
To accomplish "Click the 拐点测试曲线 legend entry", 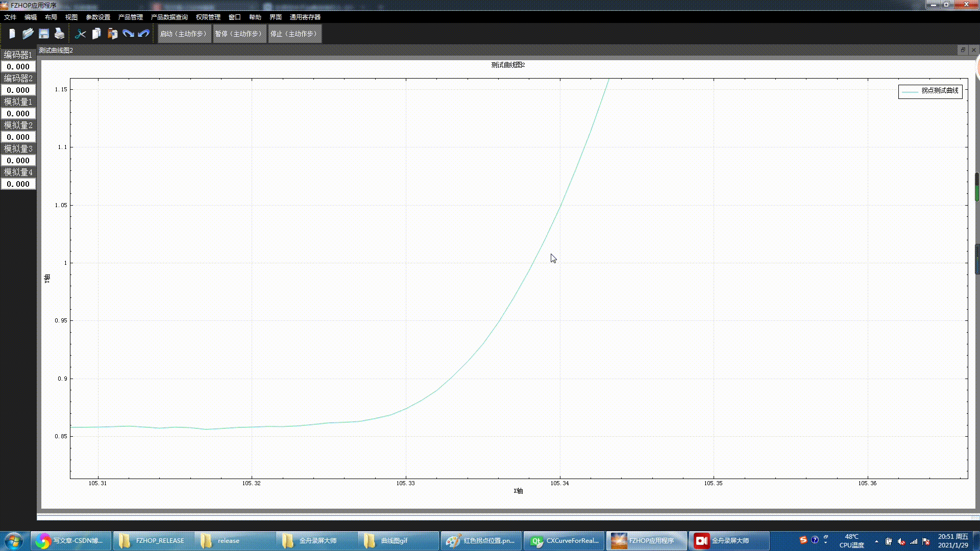I will 930,91.
